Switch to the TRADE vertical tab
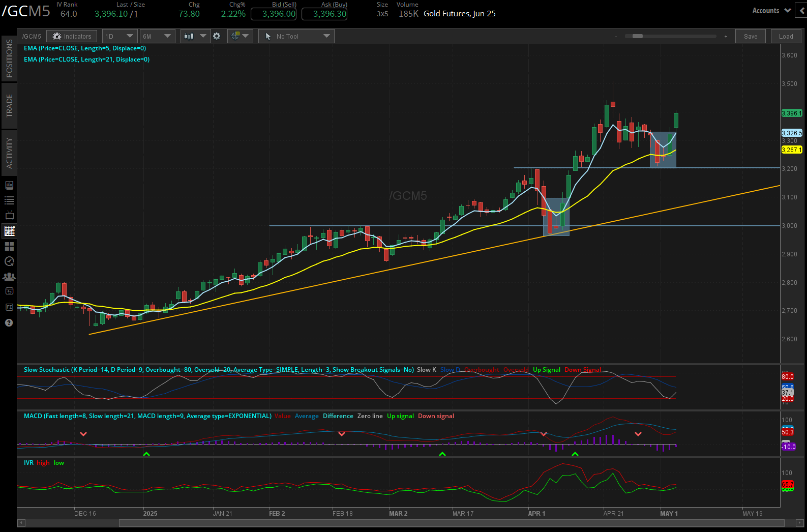 tap(9, 106)
